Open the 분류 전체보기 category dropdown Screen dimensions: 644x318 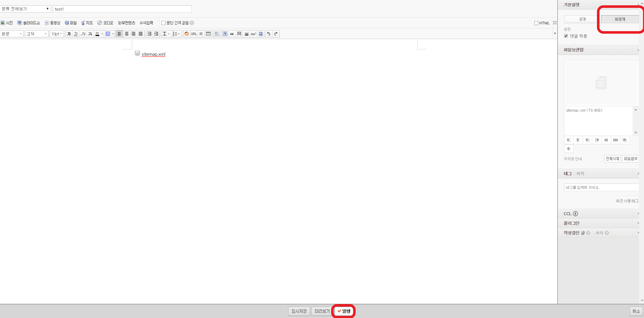(x=25, y=9)
